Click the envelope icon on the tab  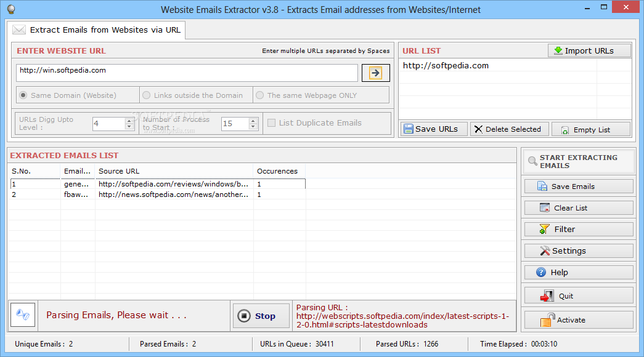19,30
